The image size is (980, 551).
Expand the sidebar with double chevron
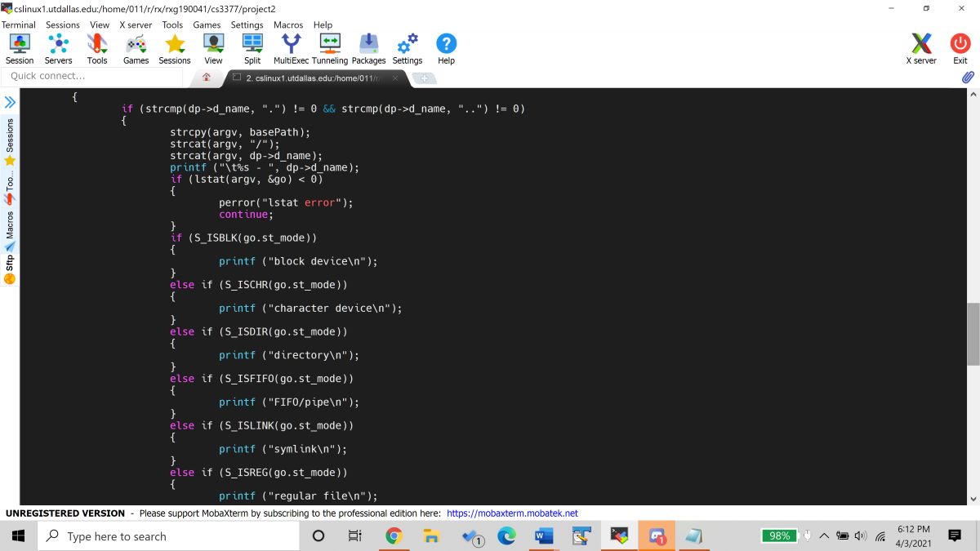coord(10,102)
